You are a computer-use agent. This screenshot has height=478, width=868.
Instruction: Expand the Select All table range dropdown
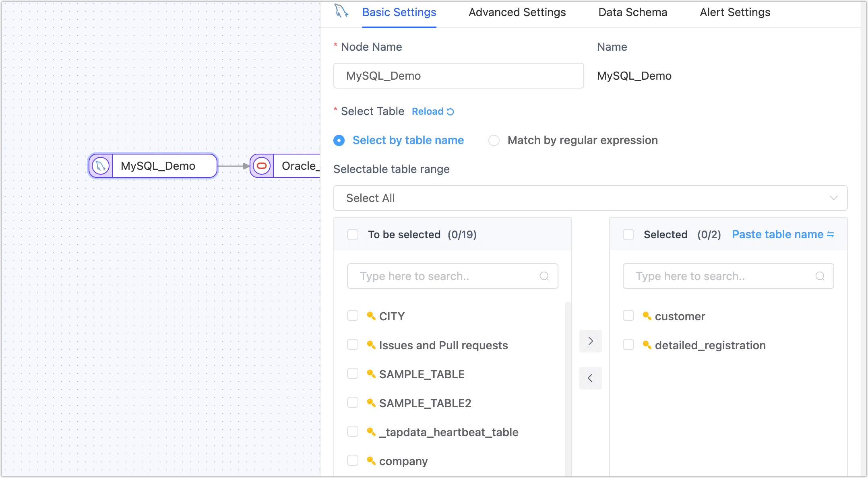point(590,198)
